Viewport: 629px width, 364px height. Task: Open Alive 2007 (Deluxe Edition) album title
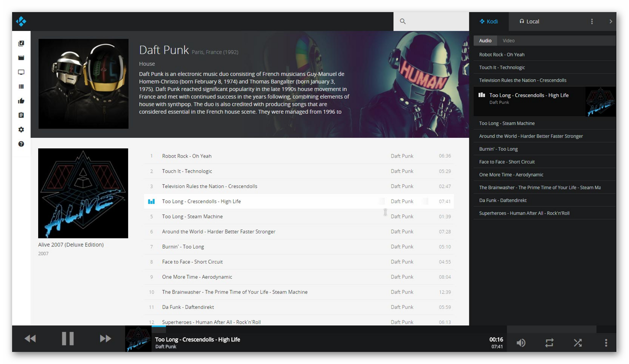tap(71, 245)
